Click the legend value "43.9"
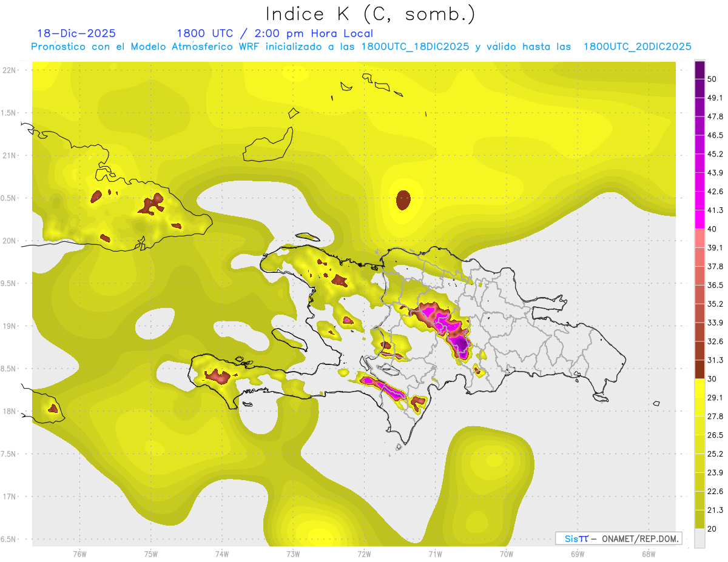This screenshot has width=728, height=562. pos(715,173)
